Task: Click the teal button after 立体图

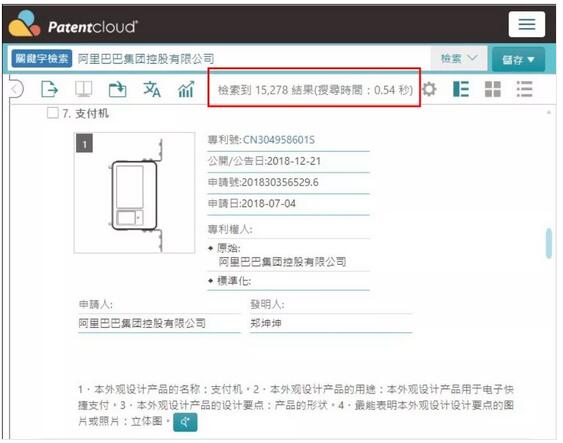Action: click(185, 422)
